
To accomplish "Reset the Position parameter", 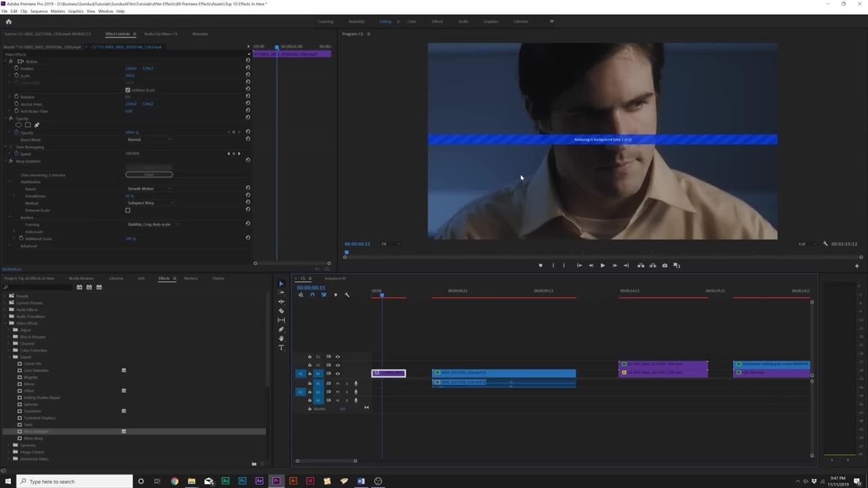I will 248,68.
